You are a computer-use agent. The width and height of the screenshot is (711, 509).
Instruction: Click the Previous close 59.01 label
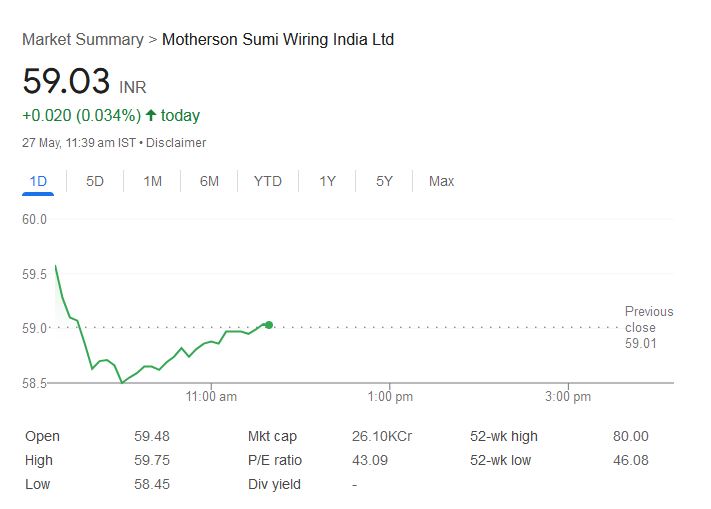[648, 327]
